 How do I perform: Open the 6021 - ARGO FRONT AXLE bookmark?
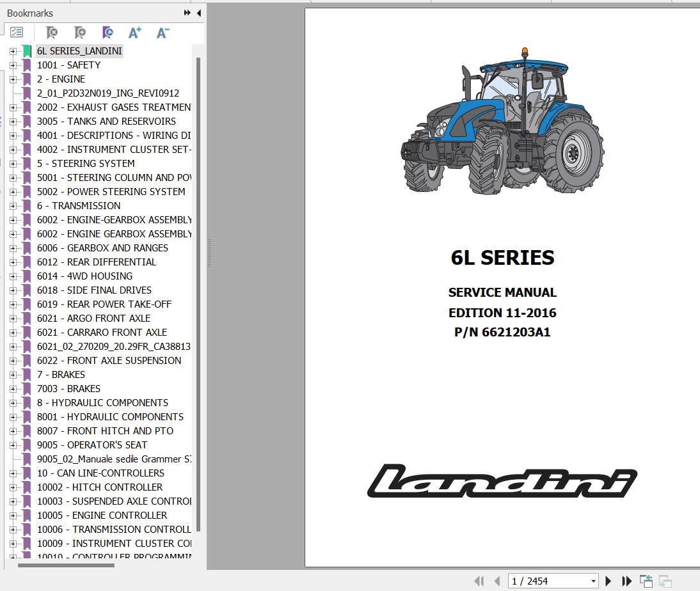coord(94,319)
